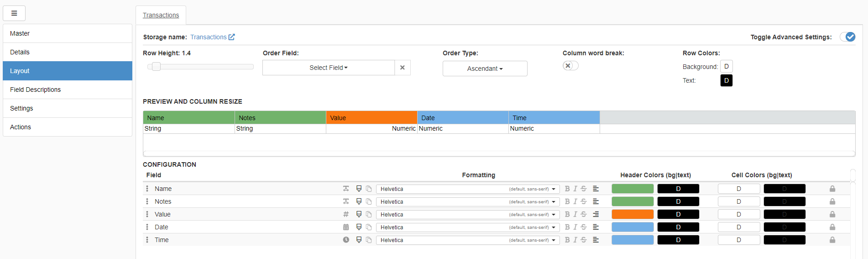Open cell text color swatch for Name
The height and width of the screenshot is (259, 868).
pyautogui.click(x=784, y=189)
